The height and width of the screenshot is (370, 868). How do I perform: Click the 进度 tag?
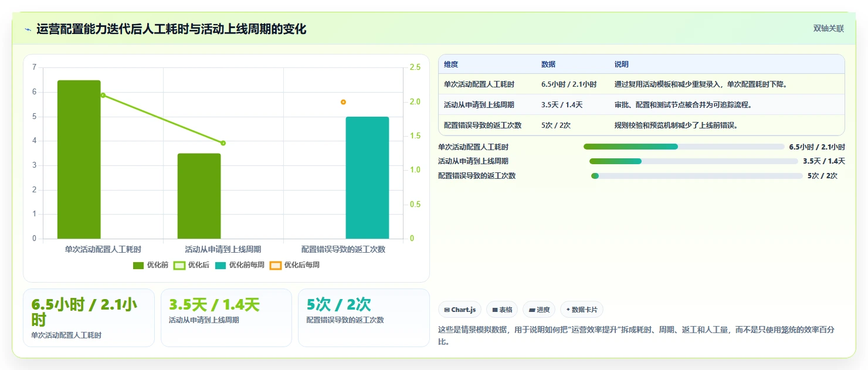(x=539, y=310)
